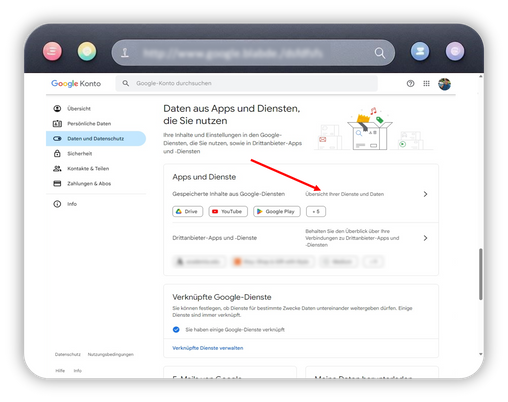The image size is (508, 402).
Task: Open Verknüpfte Dienste verwalten link
Action: [208, 348]
